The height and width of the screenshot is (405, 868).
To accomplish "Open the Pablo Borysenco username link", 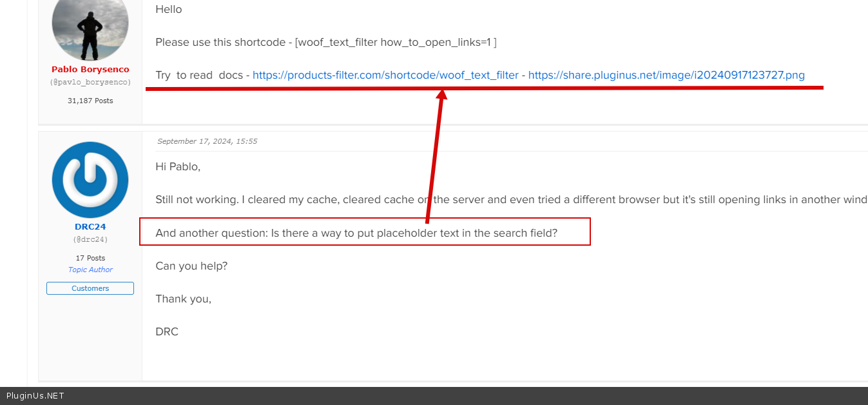I will pos(90,70).
